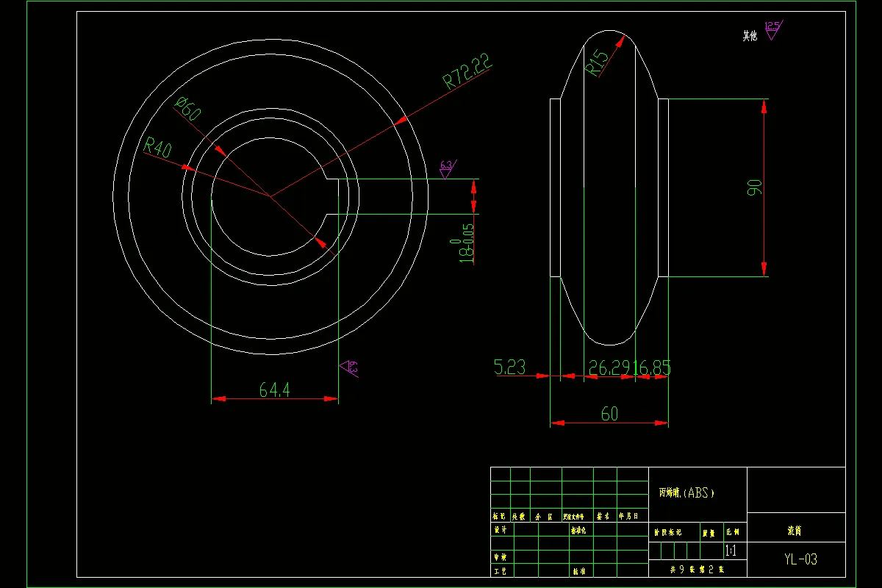Viewport: 882px width, 588px height.
Task: Click the 5.23 dimension value
Action: pyautogui.click(x=510, y=367)
